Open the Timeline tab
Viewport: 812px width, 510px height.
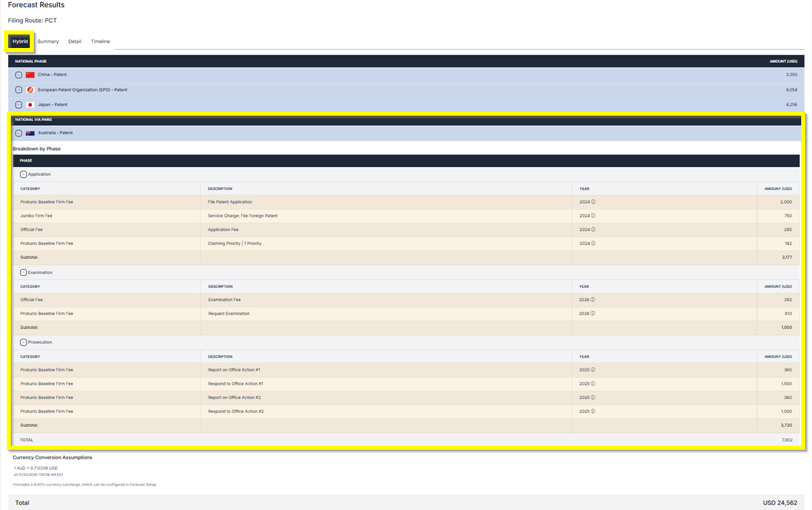click(100, 42)
